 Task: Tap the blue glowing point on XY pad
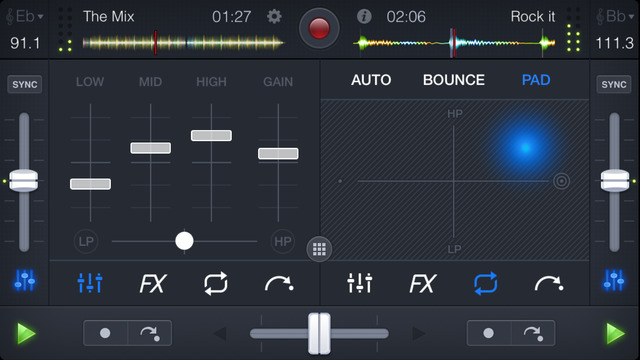[x=525, y=148]
